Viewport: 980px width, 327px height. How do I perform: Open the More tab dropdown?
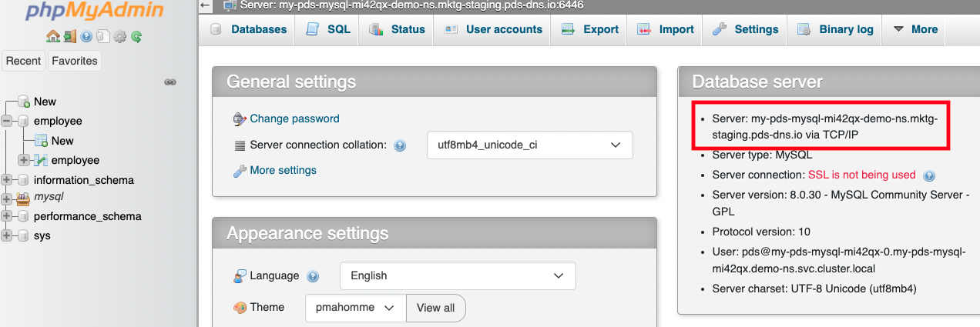click(x=915, y=29)
